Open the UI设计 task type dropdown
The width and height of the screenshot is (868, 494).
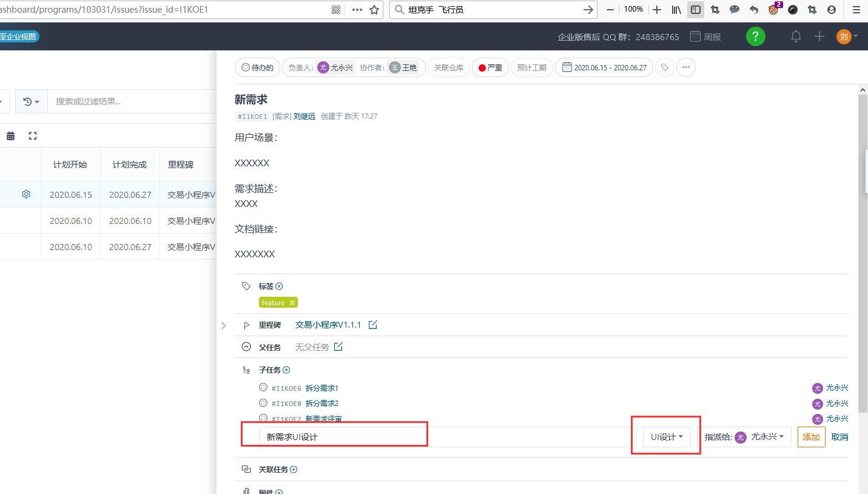click(667, 436)
